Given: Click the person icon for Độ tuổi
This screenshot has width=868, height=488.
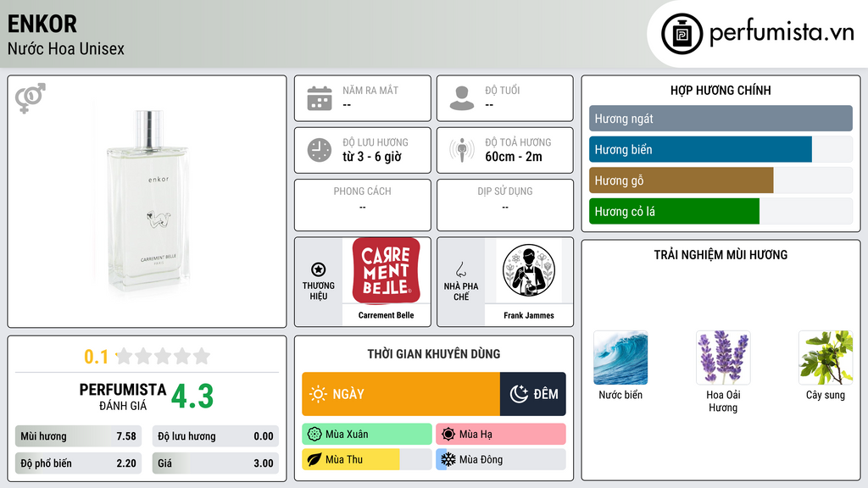Looking at the screenshot, I should (462, 98).
